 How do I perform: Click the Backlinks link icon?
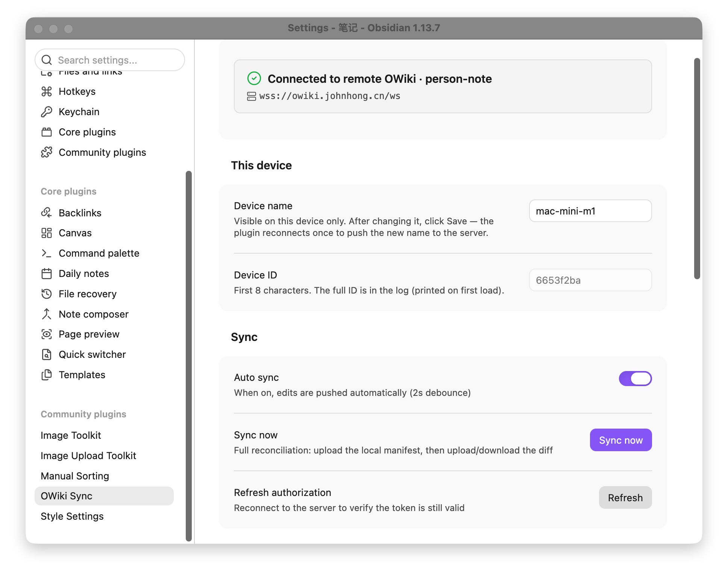click(47, 213)
